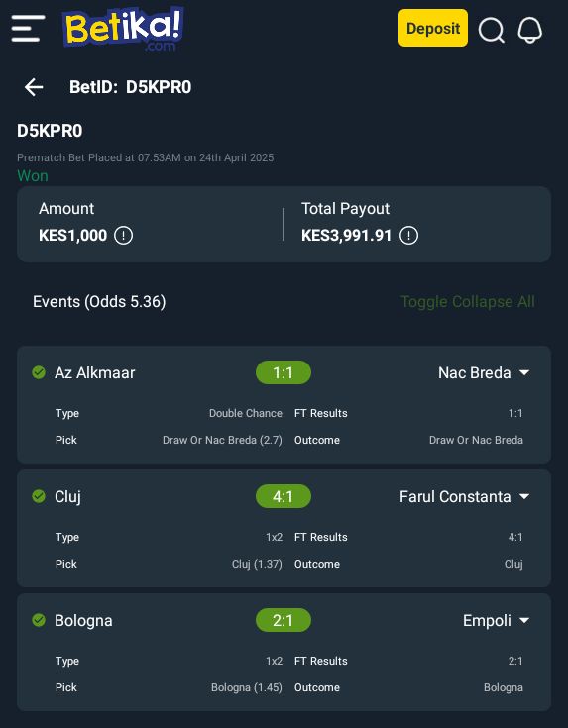Tap the Events (Odds 5.36) heading
Image resolution: width=568 pixels, height=728 pixels.
(x=99, y=302)
